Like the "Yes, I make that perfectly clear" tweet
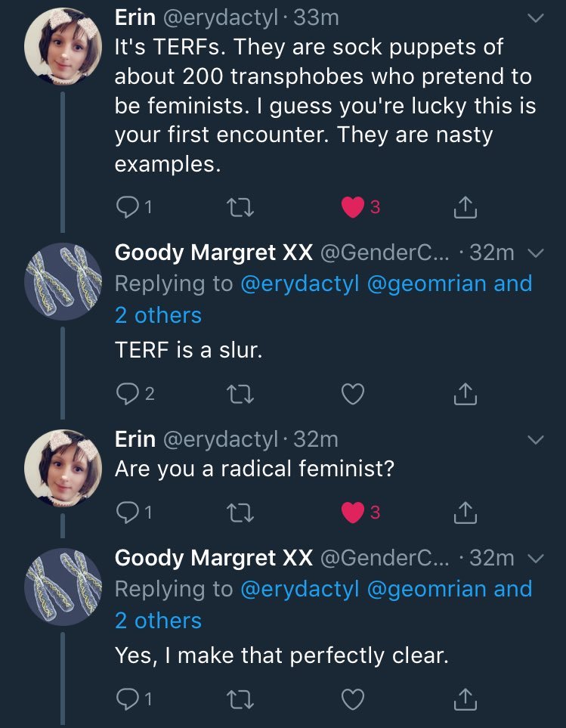 354,699
